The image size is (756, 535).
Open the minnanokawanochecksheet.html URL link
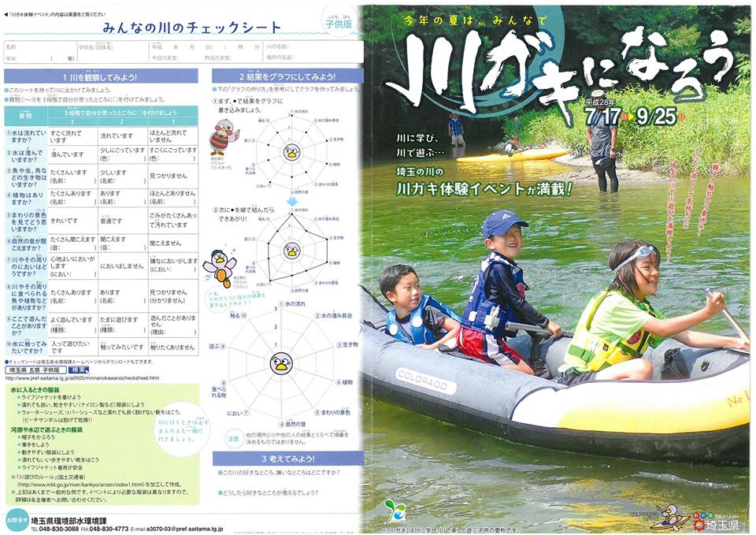coord(83,378)
